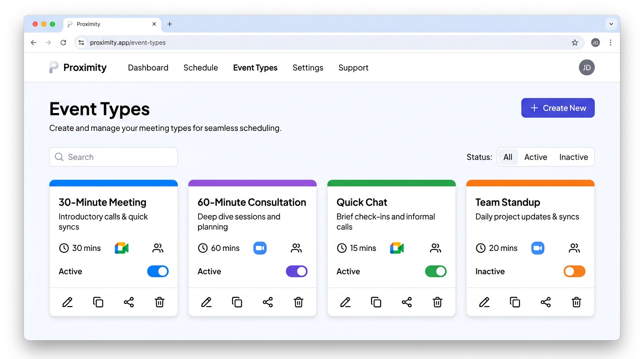Delete the Quick Chat event type
Image resolution: width=644 pixels, height=359 pixels.
pyautogui.click(x=437, y=302)
